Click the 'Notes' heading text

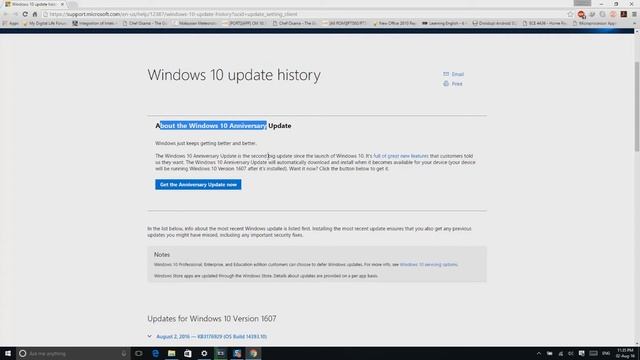[x=162, y=254]
